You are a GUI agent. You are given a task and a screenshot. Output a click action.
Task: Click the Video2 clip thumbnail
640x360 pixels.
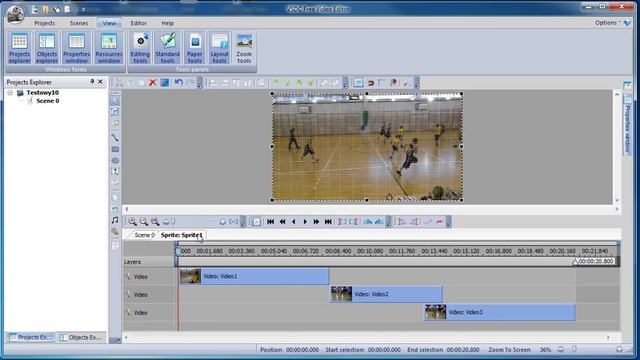coord(341,294)
